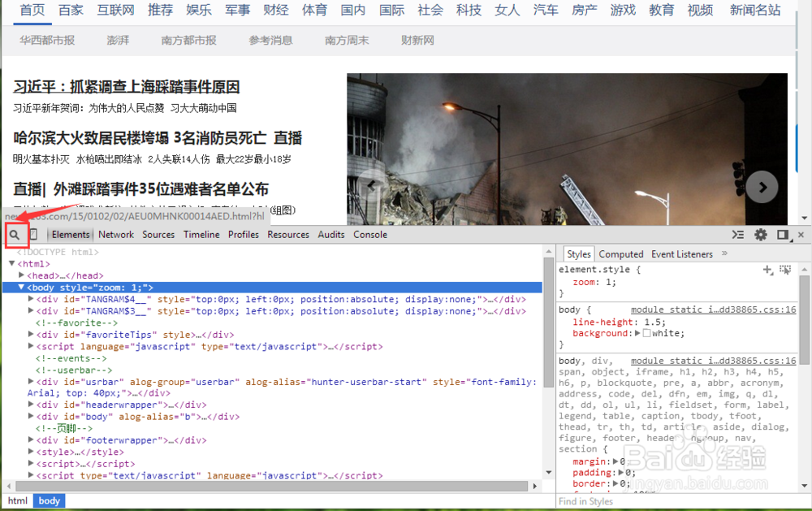Viewport: 812px width, 511px height.
Task: Expand the background property triangle
Action: pos(637,333)
